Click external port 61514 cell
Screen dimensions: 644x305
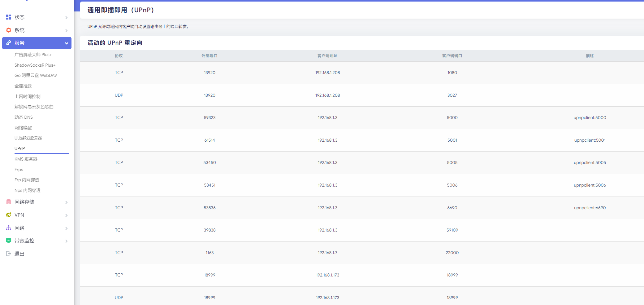210,140
